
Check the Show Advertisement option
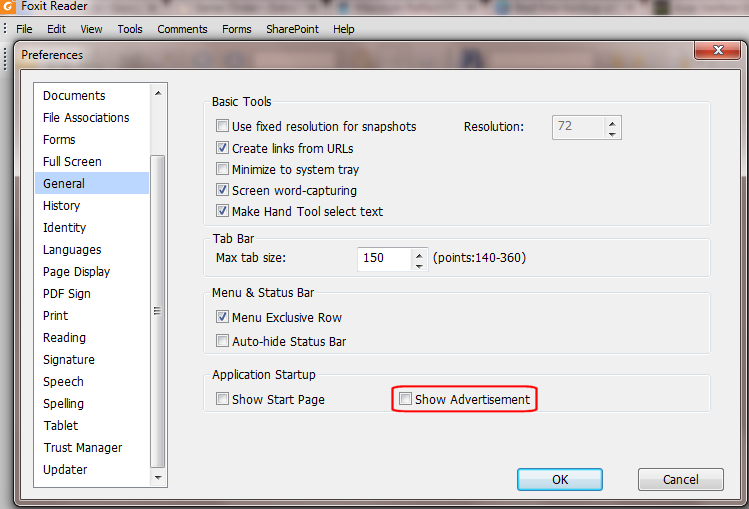coord(405,399)
